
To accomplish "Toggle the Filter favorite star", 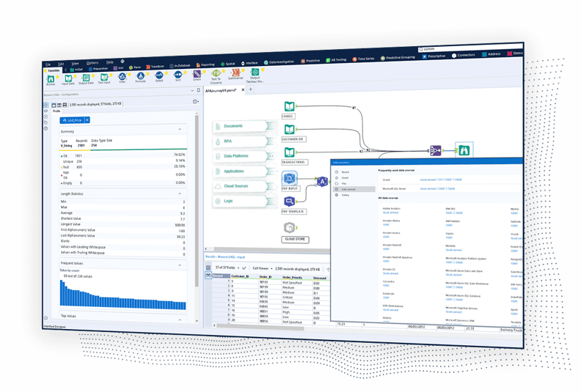I will click(x=129, y=74).
